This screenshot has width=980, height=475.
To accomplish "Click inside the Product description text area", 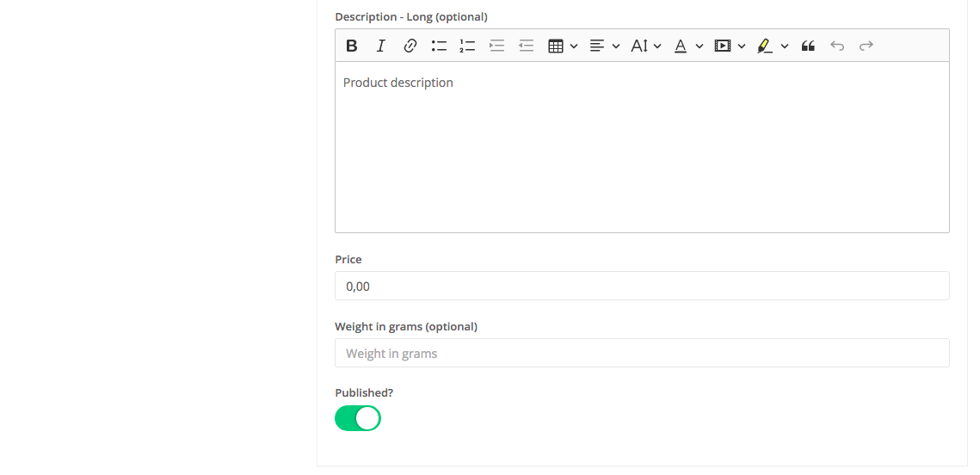I will 642,147.
